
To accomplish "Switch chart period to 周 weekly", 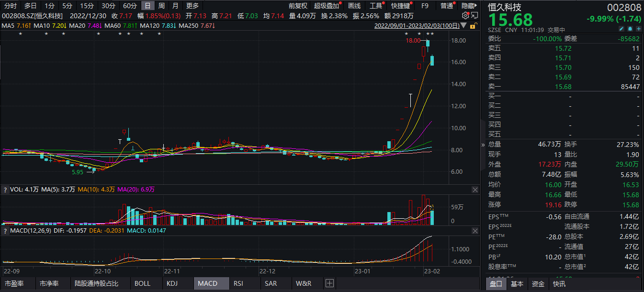I will (161, 6).
